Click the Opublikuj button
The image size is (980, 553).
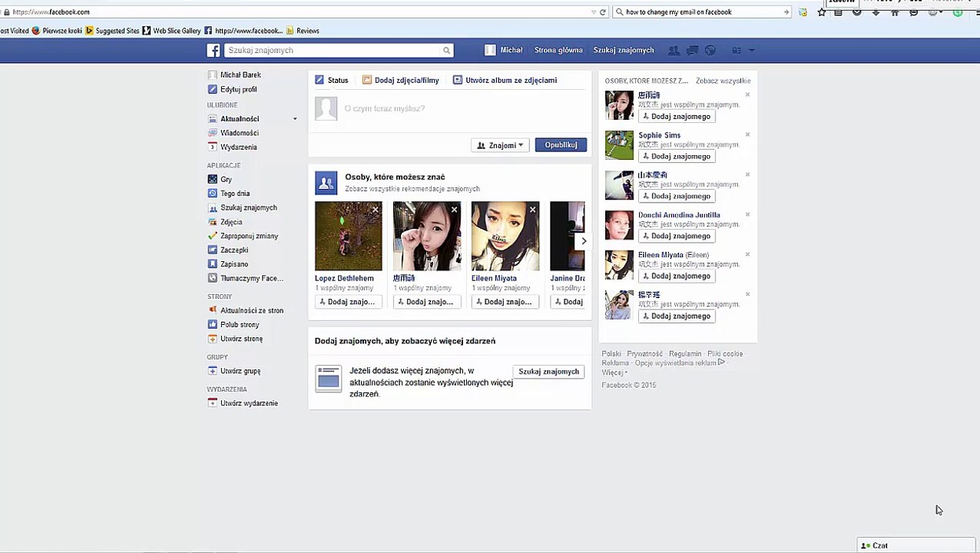[x=561, y=145]
